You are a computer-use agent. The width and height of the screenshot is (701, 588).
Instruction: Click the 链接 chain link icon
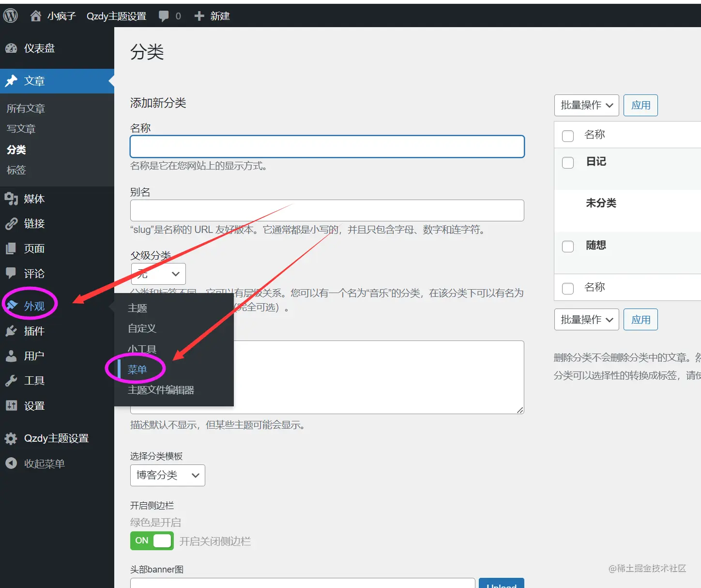pos(11,224)
